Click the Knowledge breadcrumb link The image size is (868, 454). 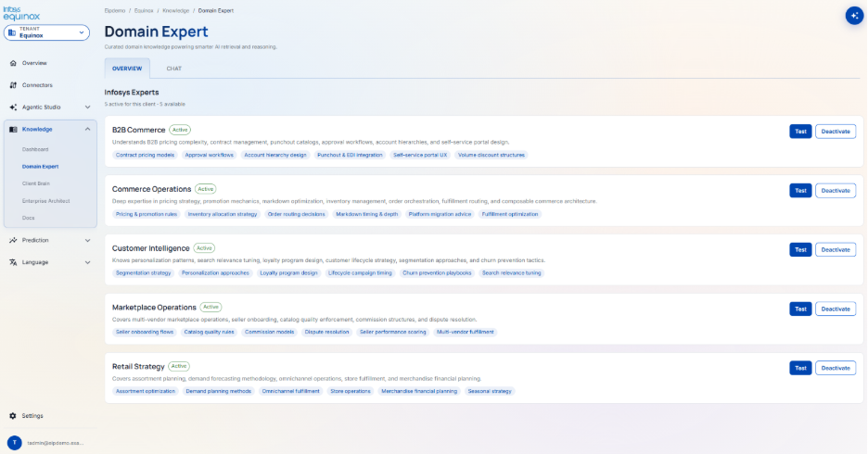176,10
